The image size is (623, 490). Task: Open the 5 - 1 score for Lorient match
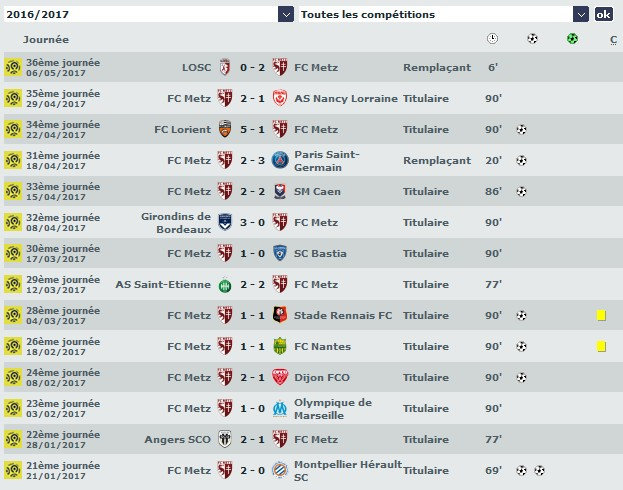pyautogui.click(x=252, y=129)
